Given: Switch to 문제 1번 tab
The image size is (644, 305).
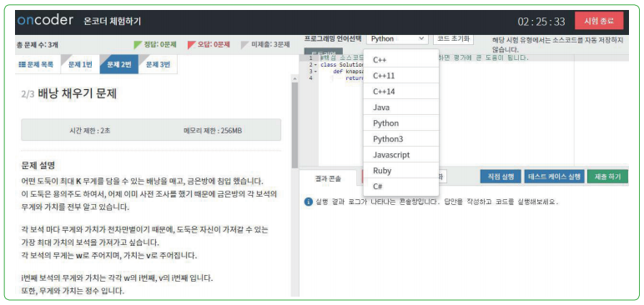Looking at the screenshot, I should pos(80,65).
